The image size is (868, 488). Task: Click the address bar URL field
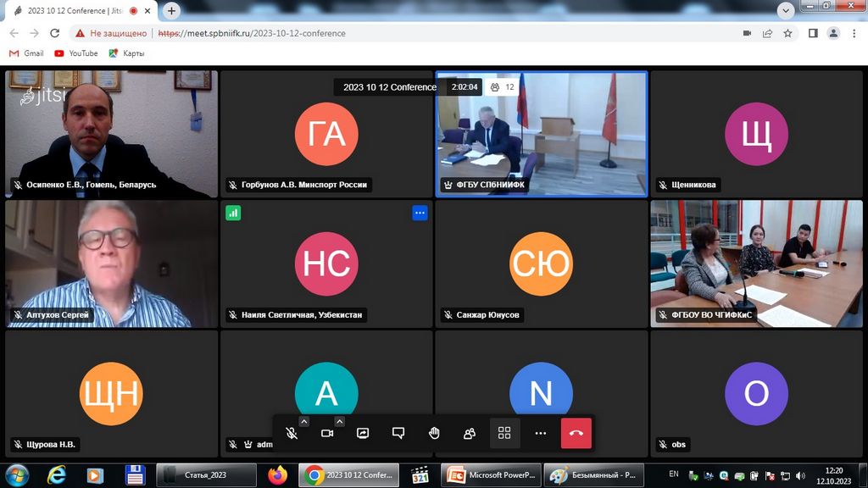coord(424,33)
